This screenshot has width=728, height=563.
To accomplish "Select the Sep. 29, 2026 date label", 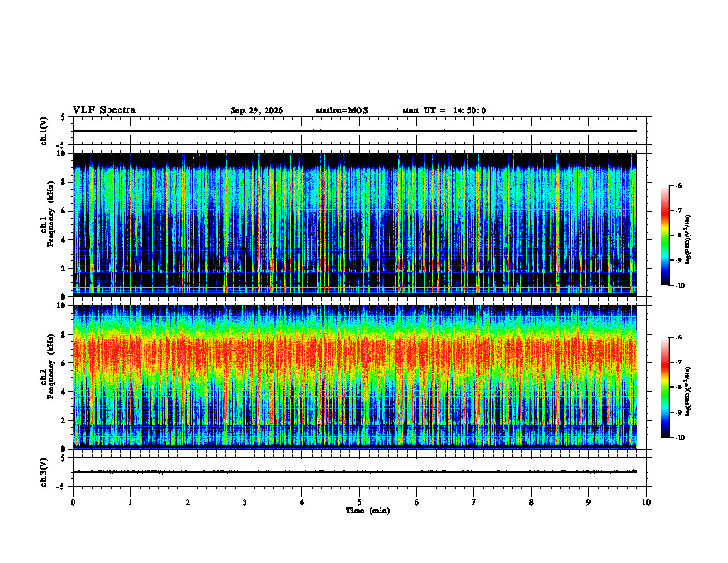I will (x=256, y=110).
